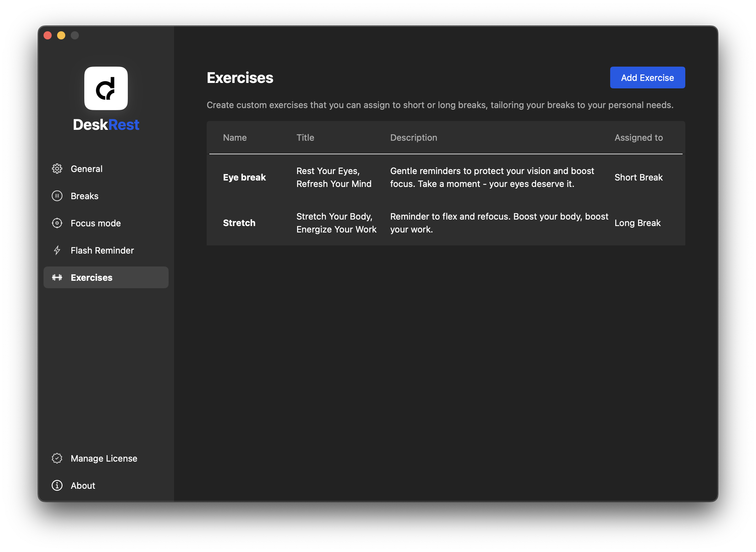Screen dimensions: 756x552
Task: Open the Manage License page
Action: [x=104, y=458]
